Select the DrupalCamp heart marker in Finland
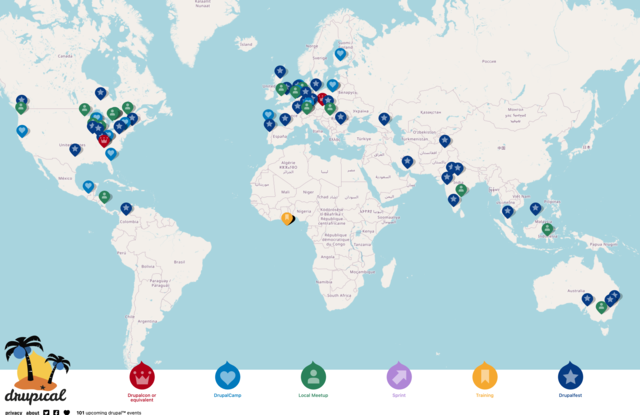The width and height of the screenshot is (640, 415). pyautogui.click(x=340, y=54)
